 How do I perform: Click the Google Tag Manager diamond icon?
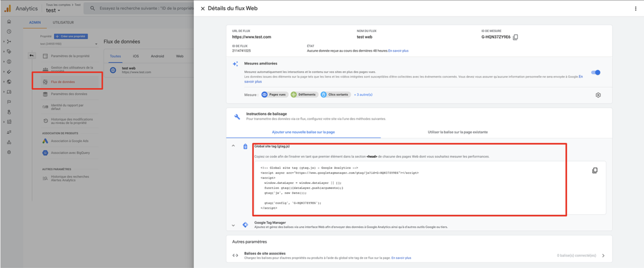click(245, 225)
